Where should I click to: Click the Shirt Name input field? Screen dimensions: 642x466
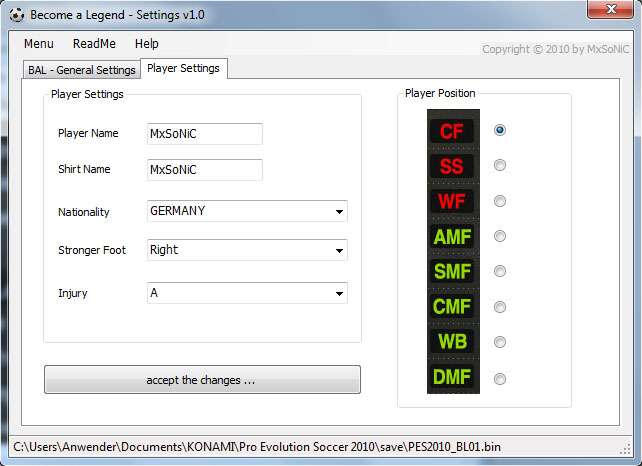pos(204,170)
